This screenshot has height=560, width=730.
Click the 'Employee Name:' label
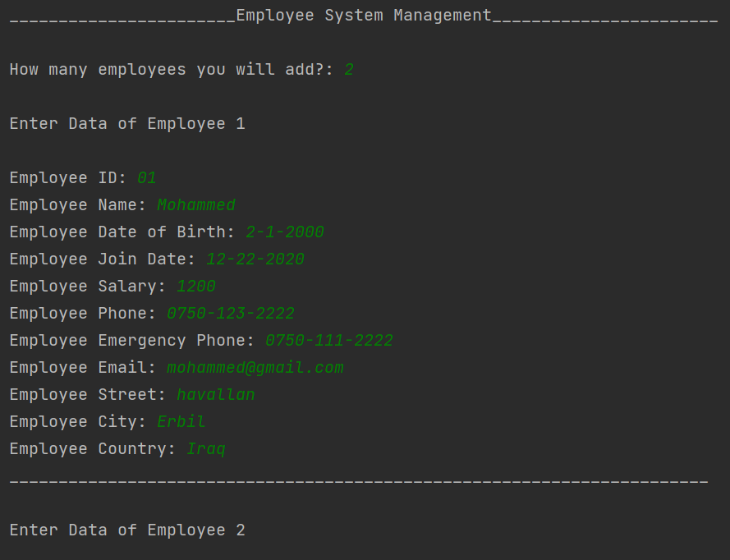point(78,204)
